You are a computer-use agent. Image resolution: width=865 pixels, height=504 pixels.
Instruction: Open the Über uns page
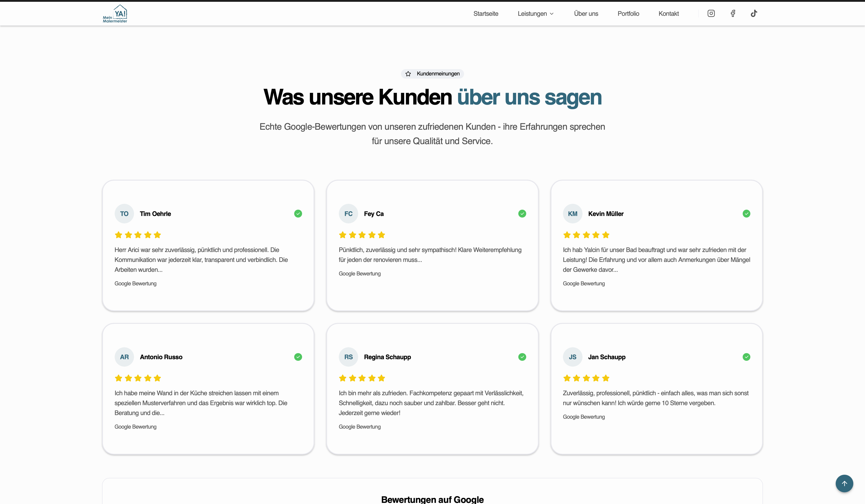tap(586, 14)
